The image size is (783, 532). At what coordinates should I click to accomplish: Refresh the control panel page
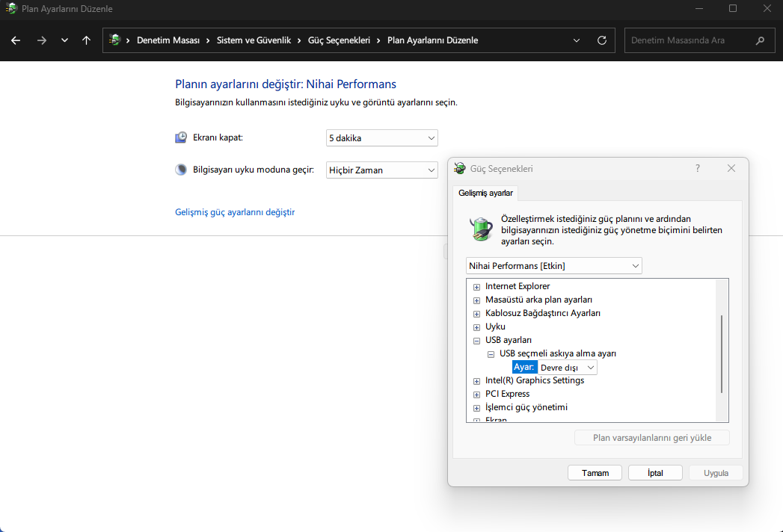pyautogui.click(x=602, y=40)
